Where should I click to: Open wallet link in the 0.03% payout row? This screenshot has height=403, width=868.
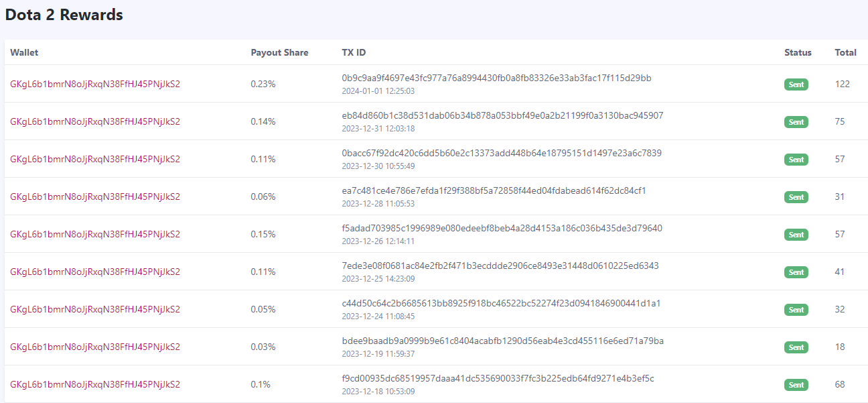tap(95, 347)
